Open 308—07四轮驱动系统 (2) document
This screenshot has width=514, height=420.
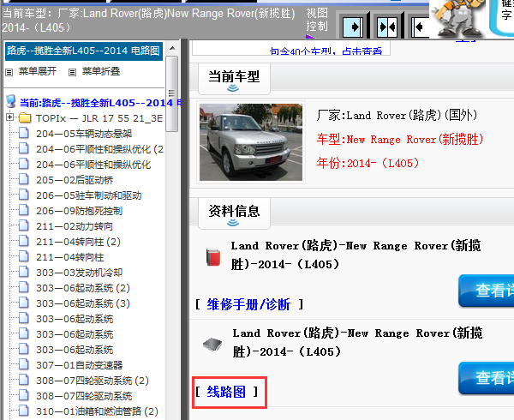pyautogui.click(x=93, y=381)
